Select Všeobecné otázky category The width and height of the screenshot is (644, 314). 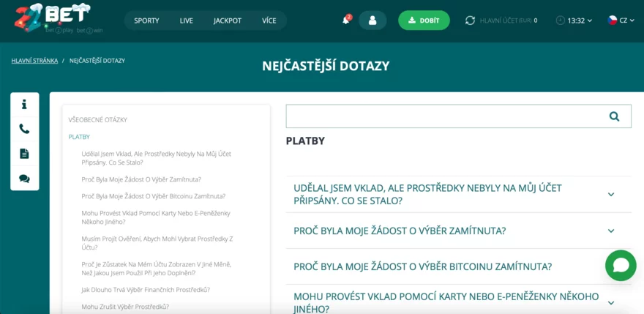point(97,119)
